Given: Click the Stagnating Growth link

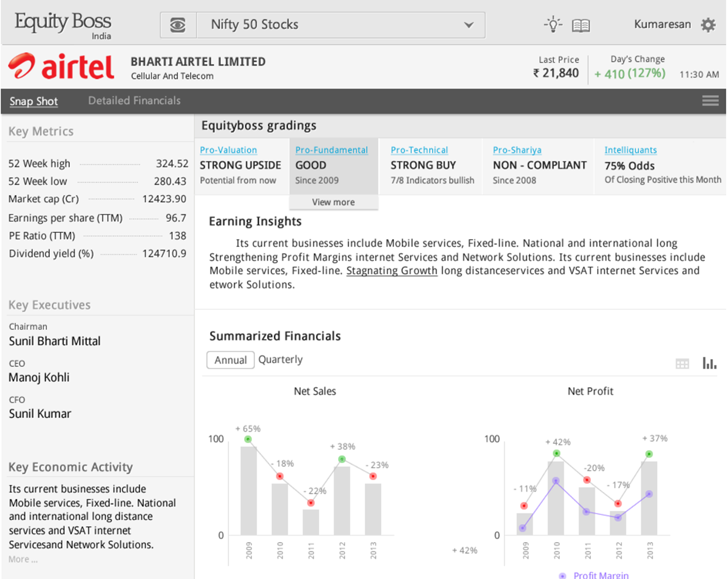Looking at the screenshot, I should tap(392, 271).
